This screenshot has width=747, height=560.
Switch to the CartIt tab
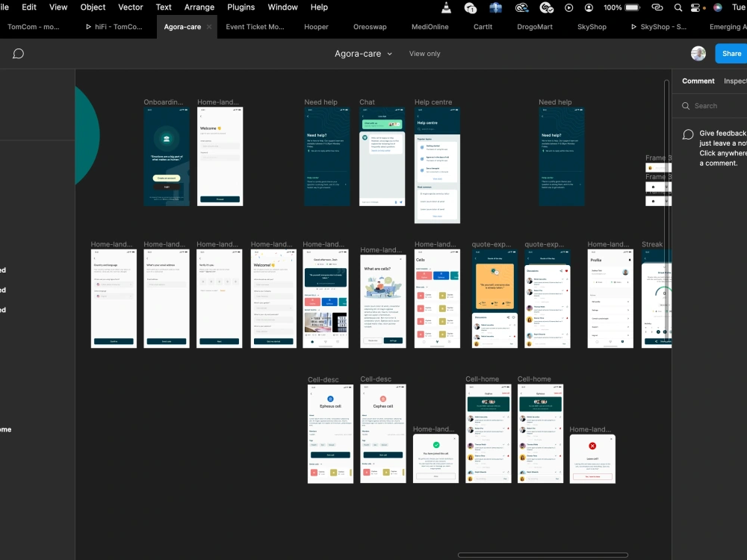483,27
